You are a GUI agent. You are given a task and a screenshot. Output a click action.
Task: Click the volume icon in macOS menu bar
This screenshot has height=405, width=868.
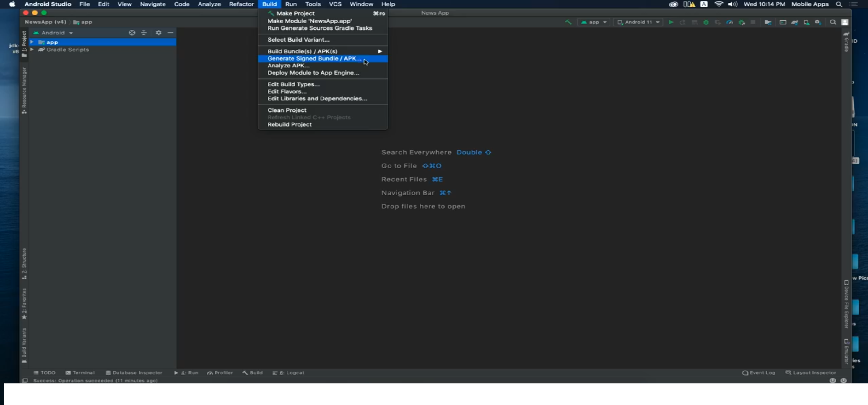(733, 4)
